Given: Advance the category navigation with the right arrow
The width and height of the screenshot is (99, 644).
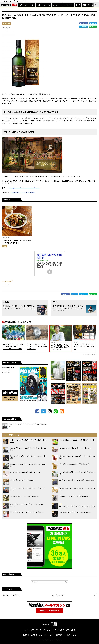Looking at the screenshot, I should 96,5.
